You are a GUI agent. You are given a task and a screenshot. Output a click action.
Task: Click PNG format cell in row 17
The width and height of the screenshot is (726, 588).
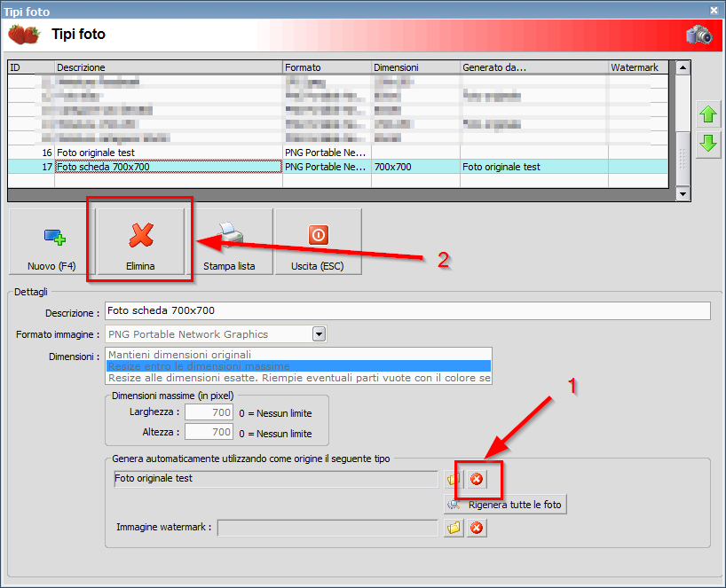327,167
